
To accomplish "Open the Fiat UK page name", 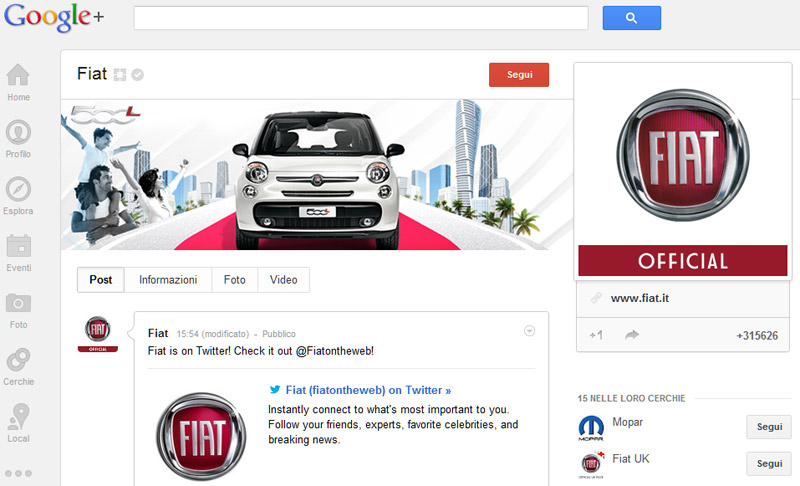I will [631, 458].
